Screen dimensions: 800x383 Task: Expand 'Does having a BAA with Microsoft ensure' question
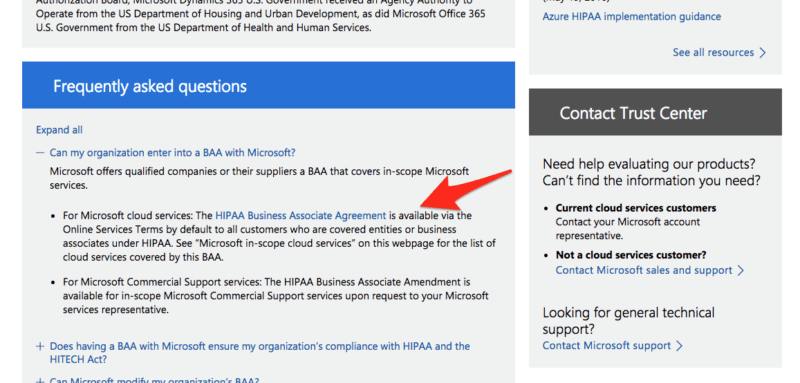pos(260,353)
